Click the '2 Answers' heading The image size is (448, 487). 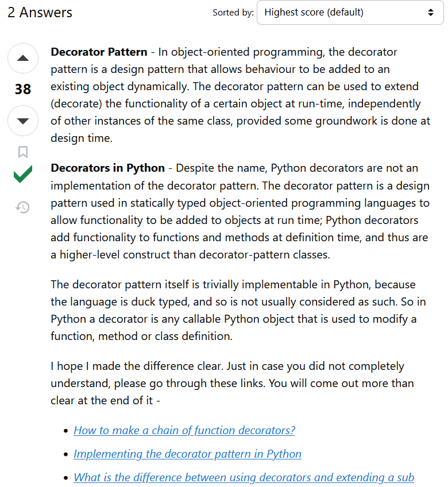click(39, 12)
